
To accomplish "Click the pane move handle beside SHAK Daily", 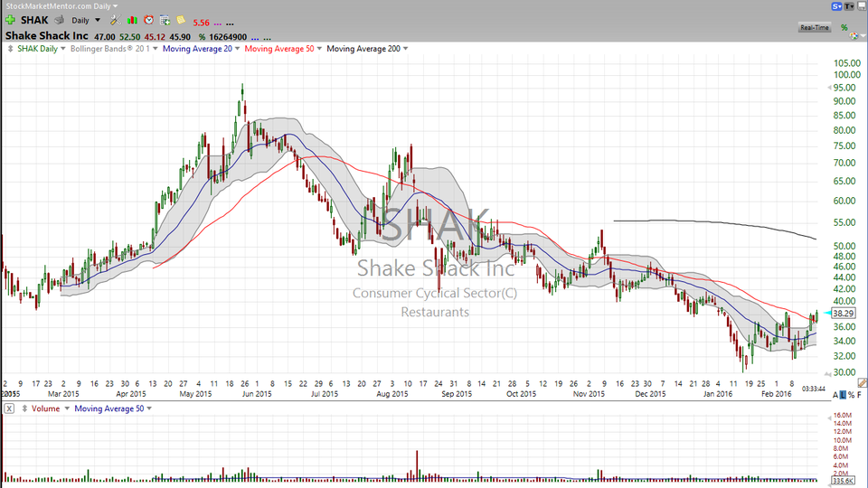I will pos(10,49).
